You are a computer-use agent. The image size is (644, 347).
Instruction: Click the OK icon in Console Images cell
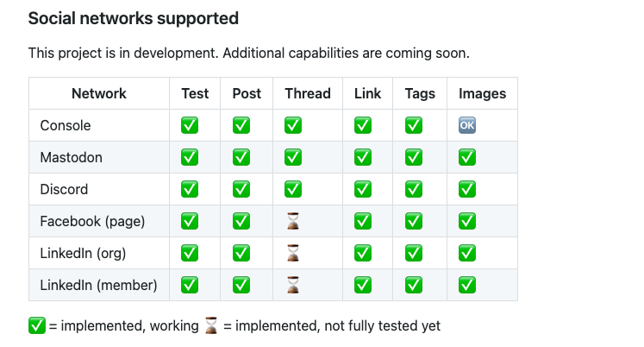point(467,125)
